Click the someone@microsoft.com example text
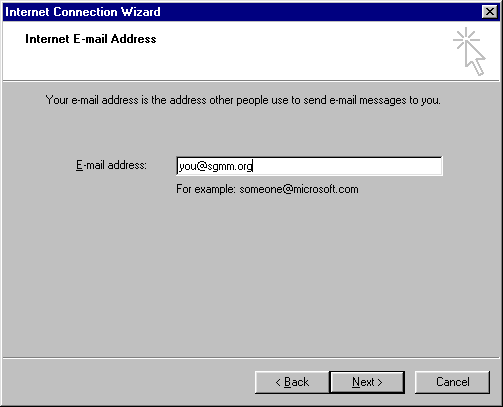503x407 pixels. pyautogui.click(x=299, y=189)
